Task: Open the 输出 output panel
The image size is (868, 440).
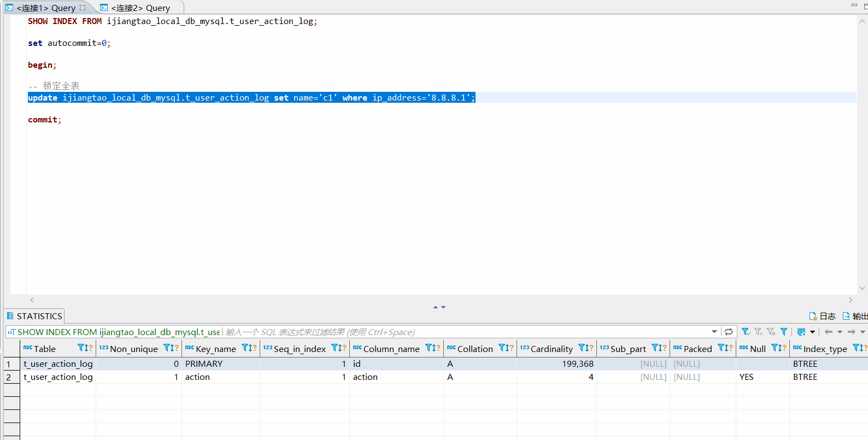Action: 855,316
